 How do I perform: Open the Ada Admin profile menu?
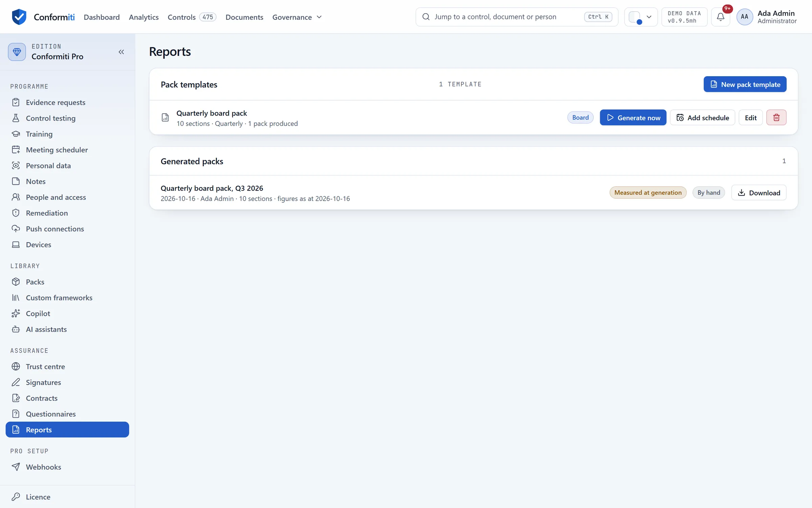tap(767, 17)
